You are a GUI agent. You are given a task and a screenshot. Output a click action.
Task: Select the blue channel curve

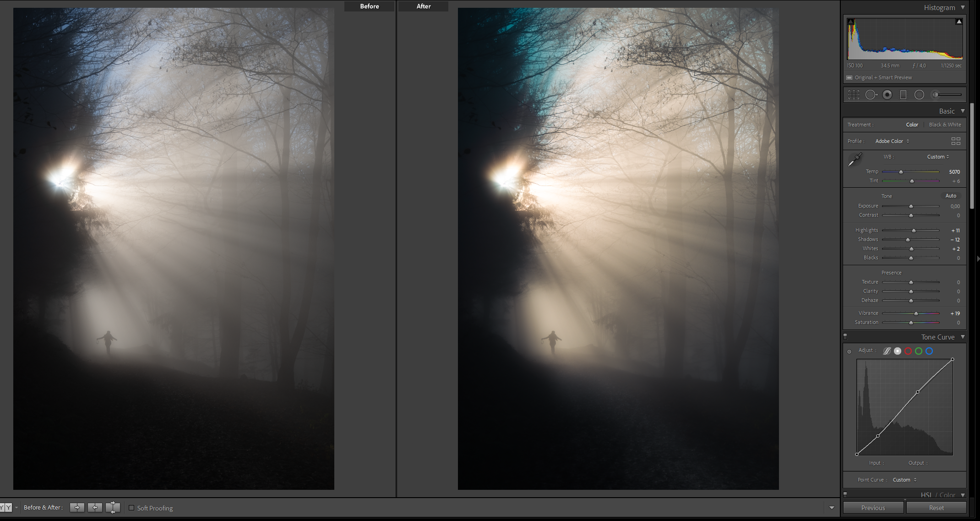pos(929,351)
